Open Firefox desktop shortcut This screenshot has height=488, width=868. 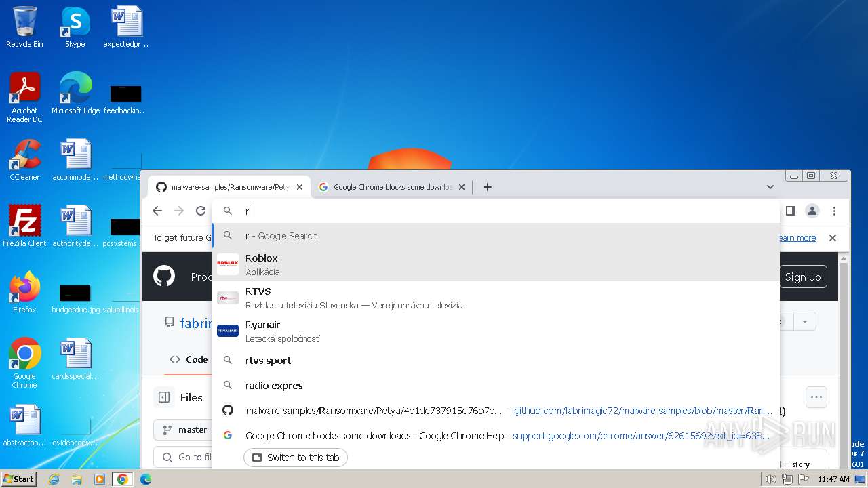click(x=24, y=293)
